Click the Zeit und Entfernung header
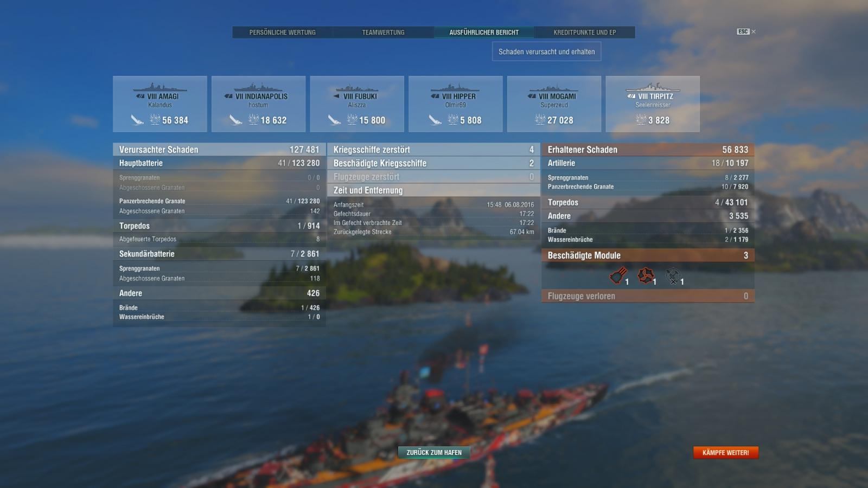Image resolution: width=868 pixels, height=488 pixels. point(433,190)
